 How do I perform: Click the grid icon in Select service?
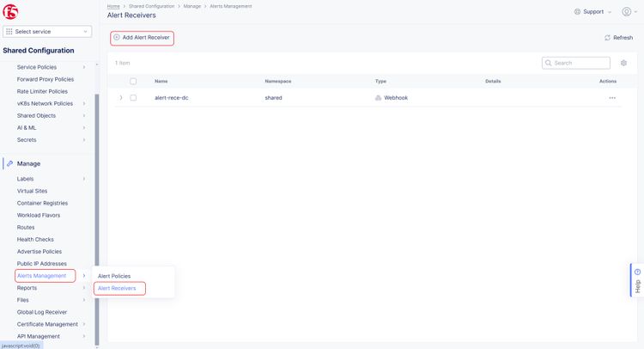(9, 31)
